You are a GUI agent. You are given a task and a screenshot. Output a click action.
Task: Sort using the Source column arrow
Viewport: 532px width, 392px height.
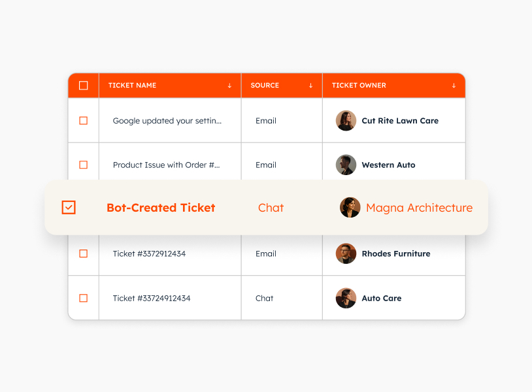(311, 86)
